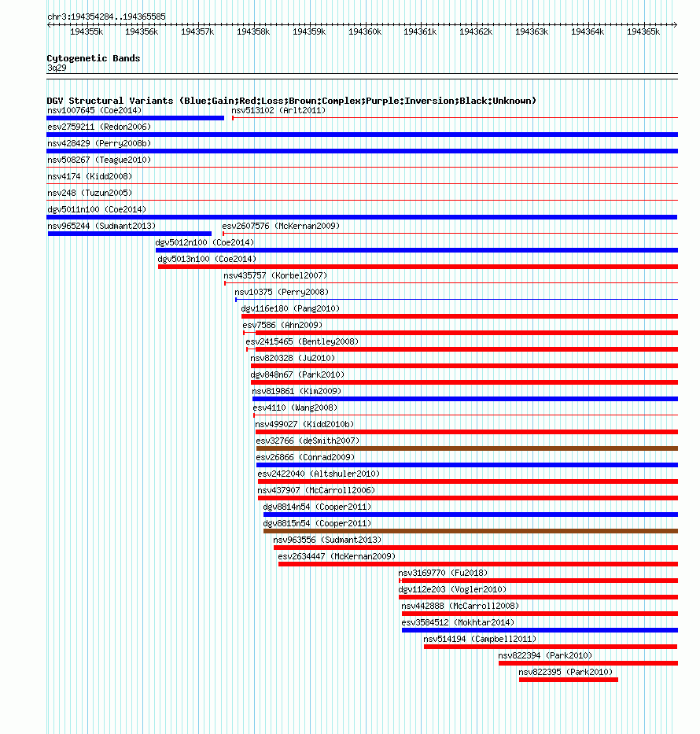Click the blue bar of nsv819861
Screen dimensions: 700x734
[x=465, y=399]
